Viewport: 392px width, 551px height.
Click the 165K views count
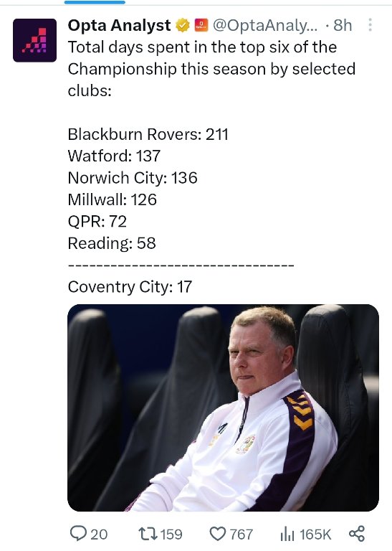point(315,534)
